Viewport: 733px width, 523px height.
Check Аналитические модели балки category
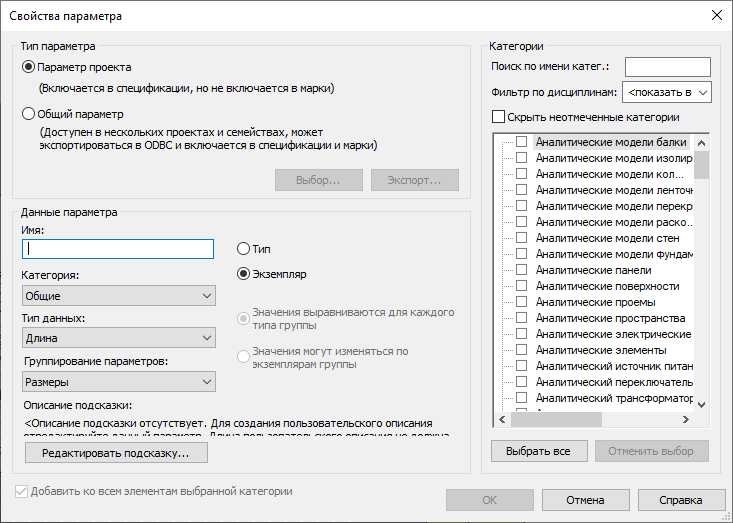(521, 142)
